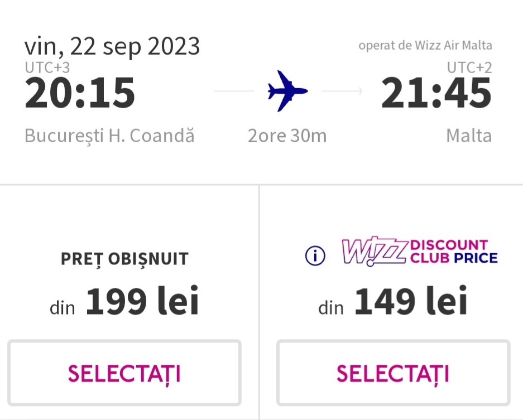523x420 pixels.
Task: Click the date vin, 22 sep 2023
Action: click(x=112, y=47)
